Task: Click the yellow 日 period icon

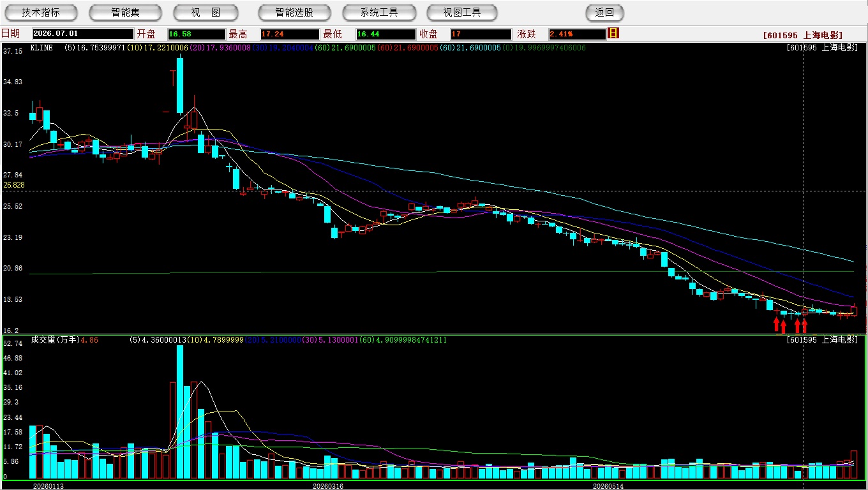Action: [x=613, y=33]
